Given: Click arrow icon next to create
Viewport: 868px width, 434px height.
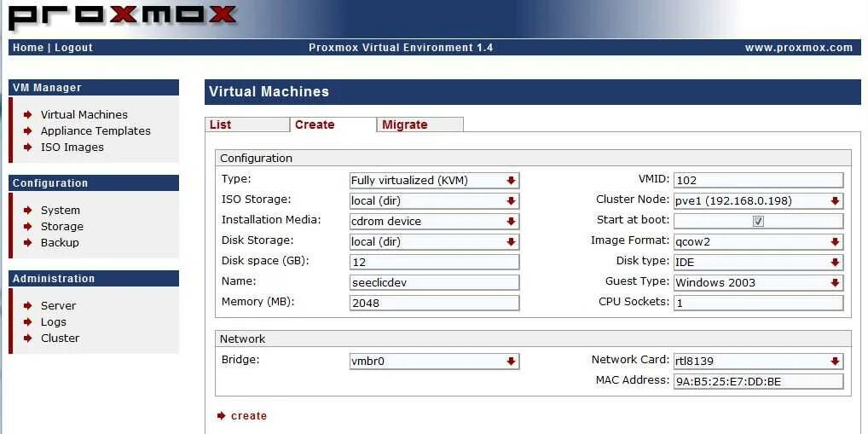Looking at the screenshot, I should (222, 416).
